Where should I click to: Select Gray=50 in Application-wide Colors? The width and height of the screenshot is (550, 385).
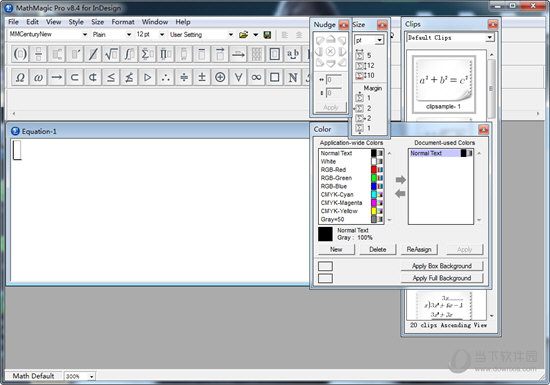click(351, 219)
